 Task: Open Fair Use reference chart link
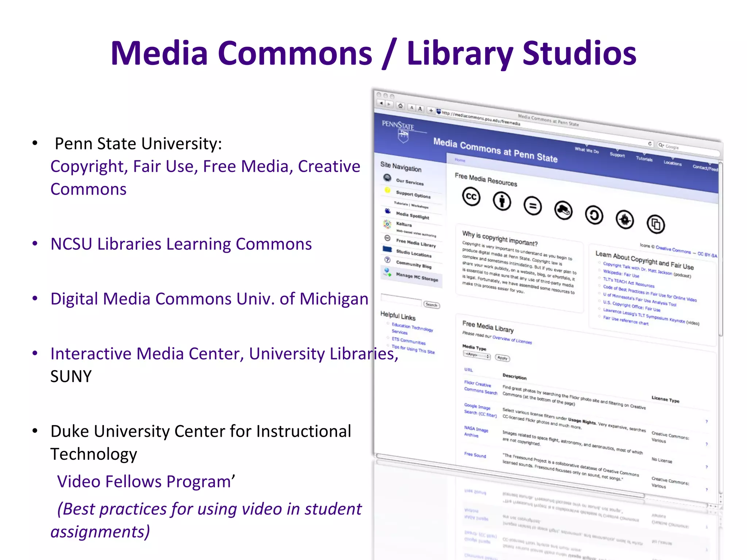(x=626, y=320)
